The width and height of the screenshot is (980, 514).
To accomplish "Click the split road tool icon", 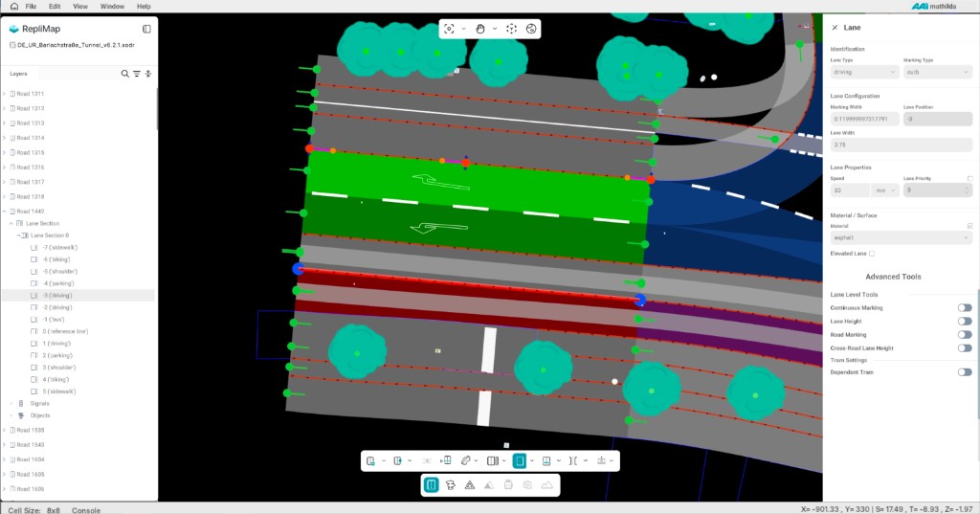I will click(x=446, y=460).
